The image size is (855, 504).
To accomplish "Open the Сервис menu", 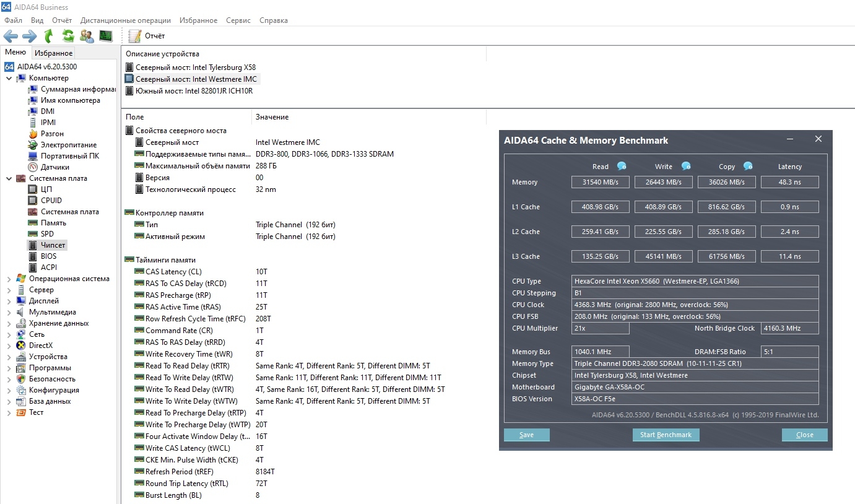I will pyautogui.click(x=238, y=20).
